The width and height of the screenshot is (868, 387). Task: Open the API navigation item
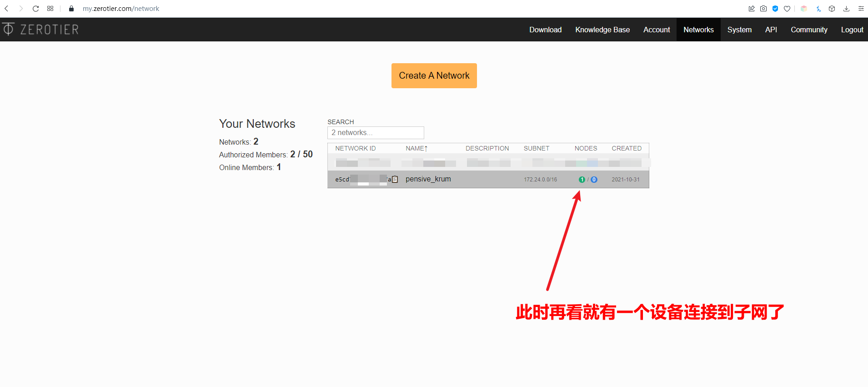771,30
